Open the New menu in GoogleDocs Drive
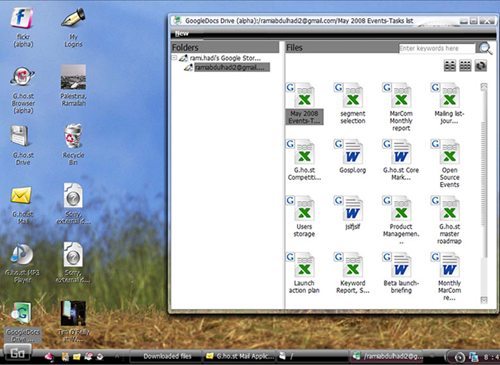The image size is (500, 365). pos(182,34)
